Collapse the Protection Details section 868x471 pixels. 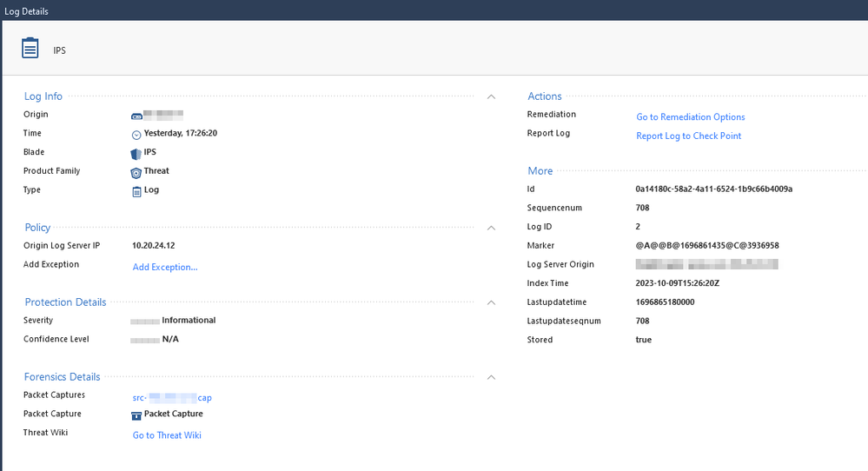click(491, 302)
